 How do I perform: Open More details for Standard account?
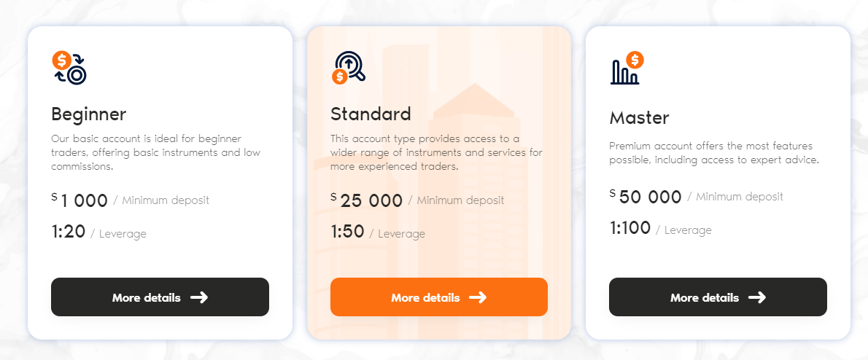pyautogui.click(x=438, y=297)
